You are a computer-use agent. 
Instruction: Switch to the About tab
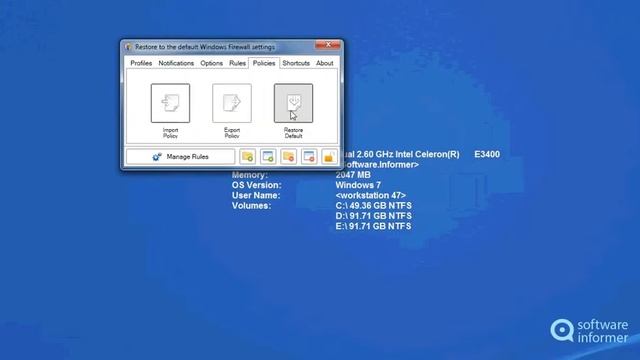pyautogui.click(x=324, y=63)
